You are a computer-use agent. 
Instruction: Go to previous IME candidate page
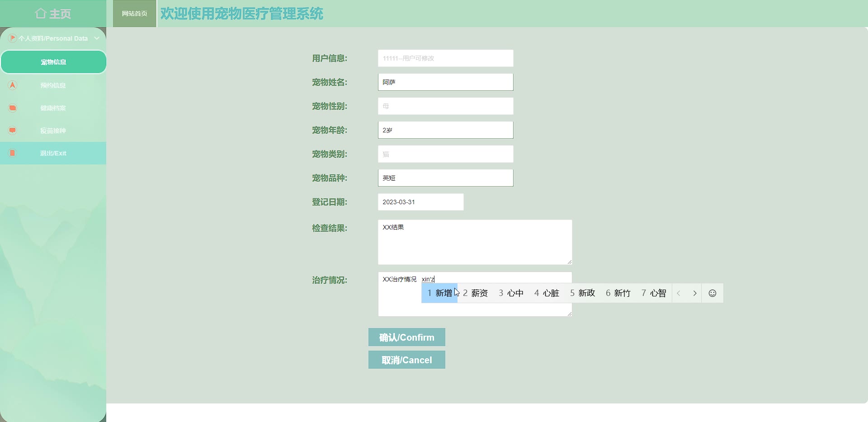(679, 293)
